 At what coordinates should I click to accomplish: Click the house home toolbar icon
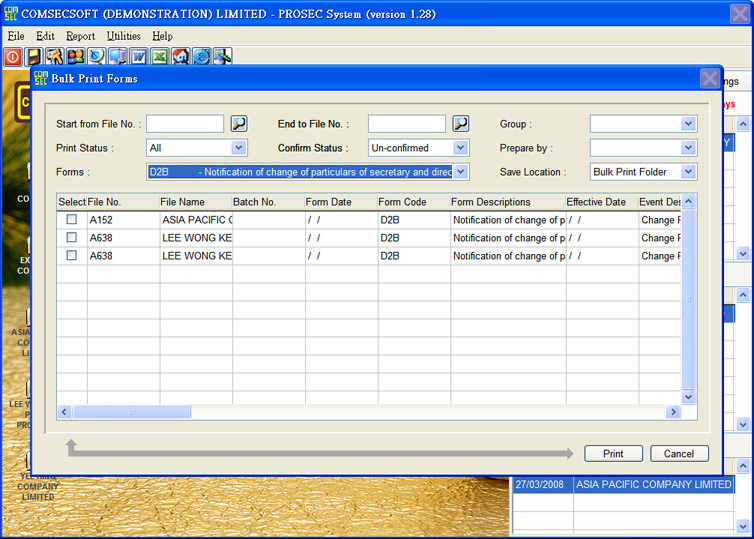(180, 56)
